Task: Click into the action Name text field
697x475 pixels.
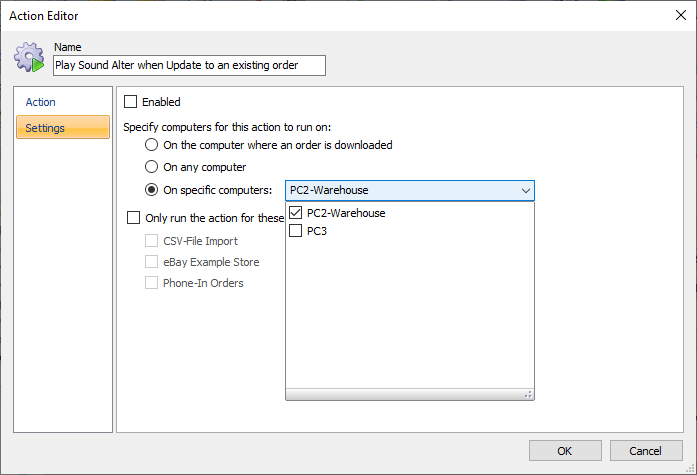Action: (x=189, y=65)
